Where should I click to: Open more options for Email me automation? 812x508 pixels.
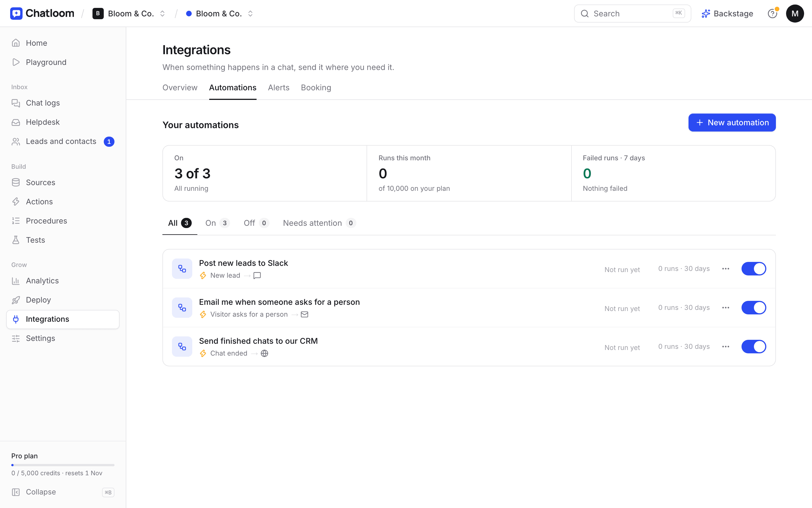tap(725, 308)
